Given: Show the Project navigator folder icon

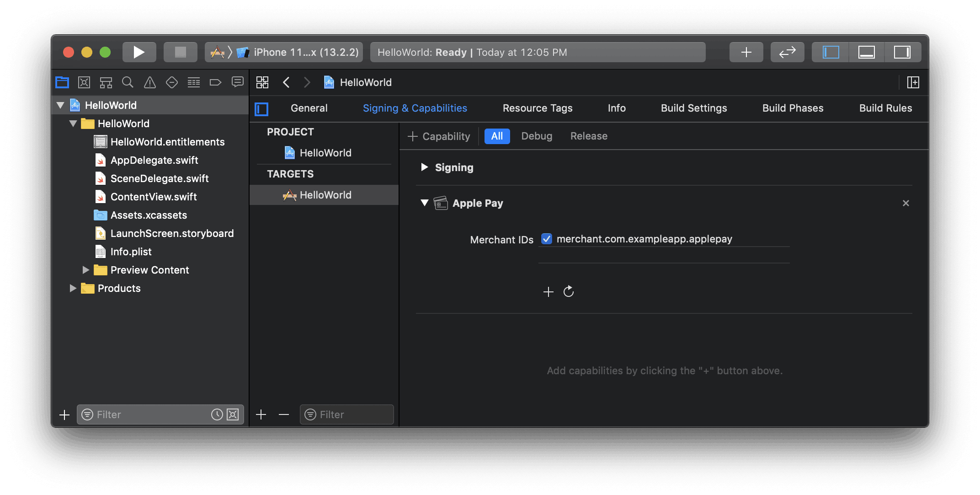Looking at the screenshot, I should pos(62,82).
